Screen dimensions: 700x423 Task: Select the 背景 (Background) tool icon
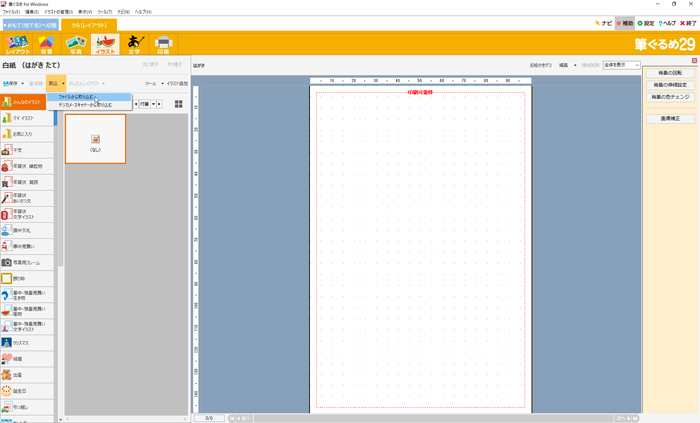coord(46,43)
